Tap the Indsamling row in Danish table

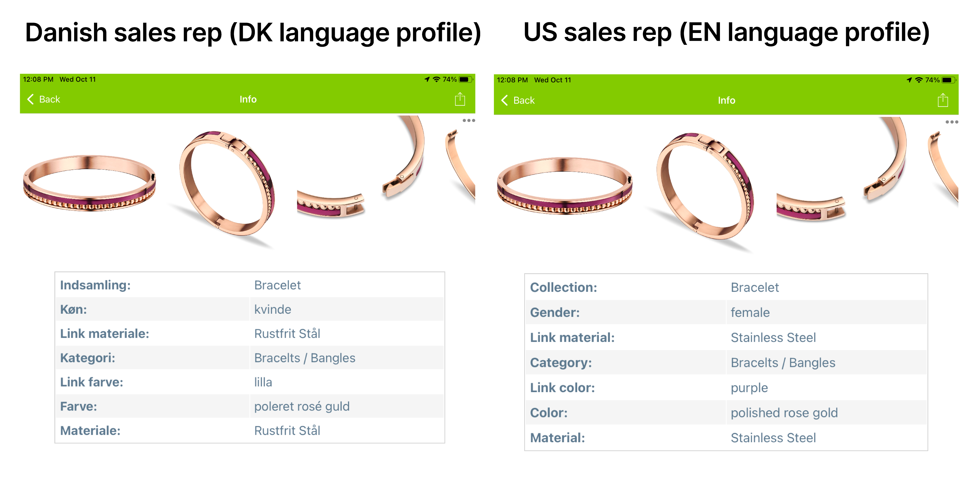[x=249, y=285]
